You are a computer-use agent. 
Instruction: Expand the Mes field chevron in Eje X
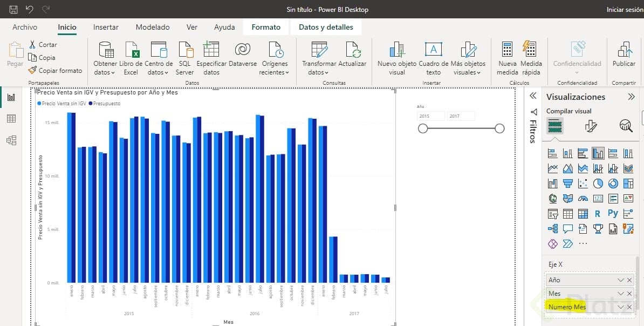click(621, 294)
